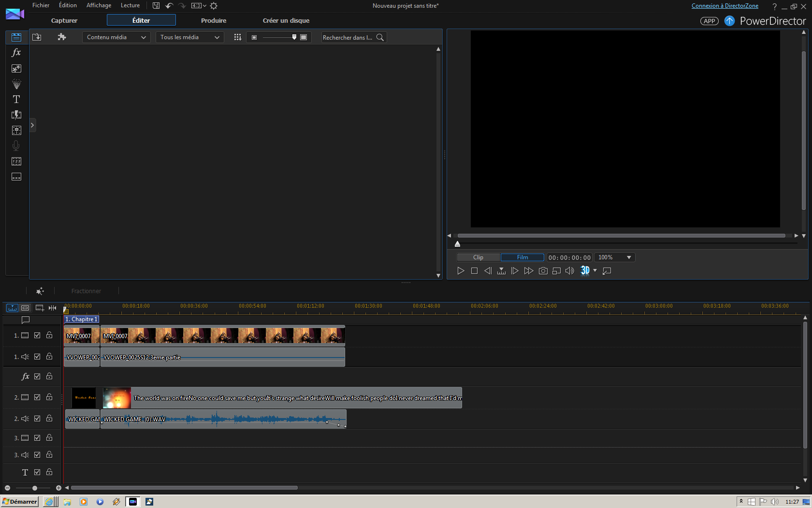
Task: Open the Affichage menu
Action: click(99, 5)
